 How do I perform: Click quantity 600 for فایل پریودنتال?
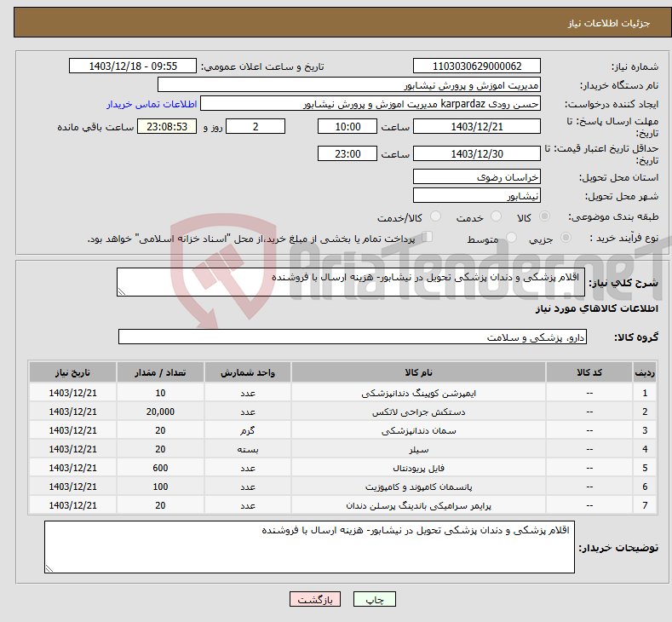160,468
